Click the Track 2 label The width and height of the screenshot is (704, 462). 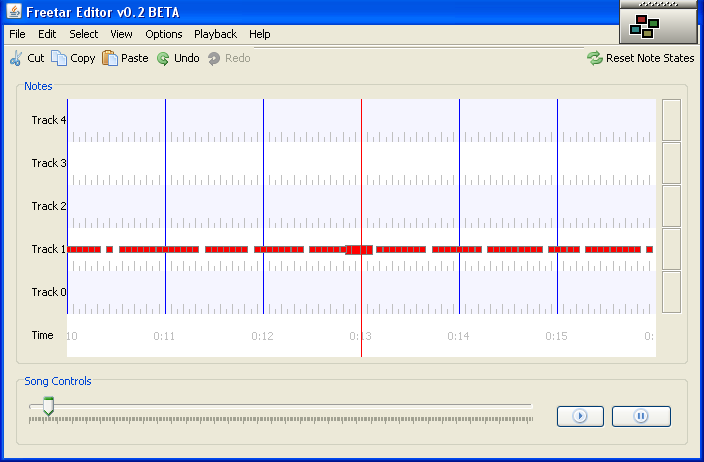tap(48, 206)
